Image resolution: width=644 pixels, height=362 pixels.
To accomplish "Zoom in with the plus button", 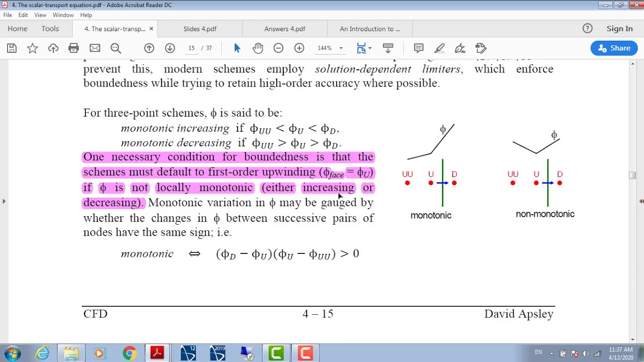I will [299, 48].
